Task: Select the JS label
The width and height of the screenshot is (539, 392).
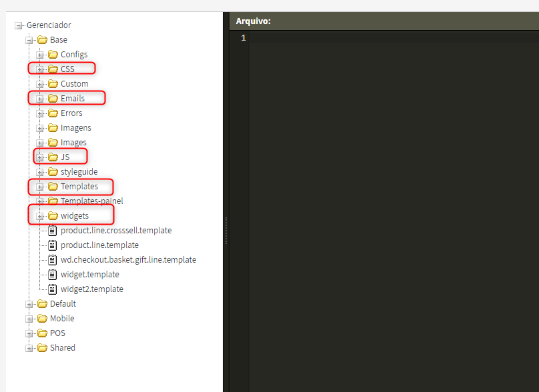Action: pyautogui.click(x=65, y=157)
